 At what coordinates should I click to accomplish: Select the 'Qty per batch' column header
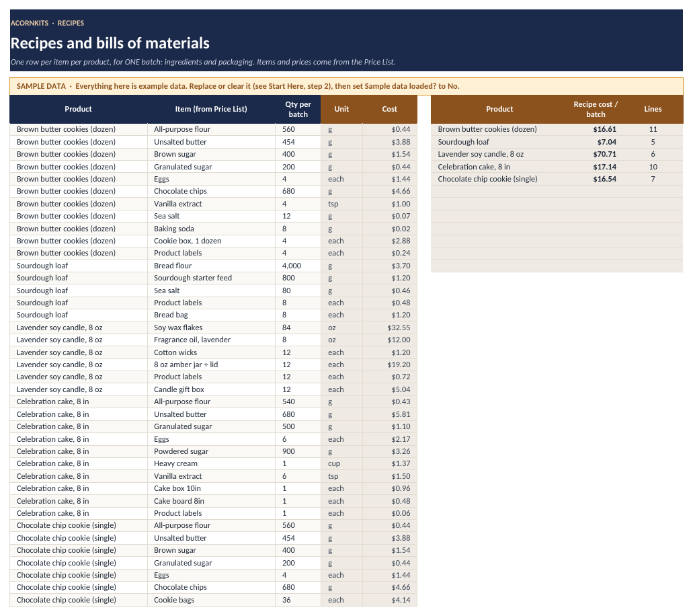[x=298, y=109]
